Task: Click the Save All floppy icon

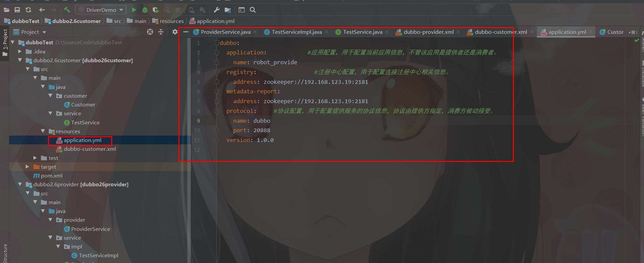Action: point(17,10)
